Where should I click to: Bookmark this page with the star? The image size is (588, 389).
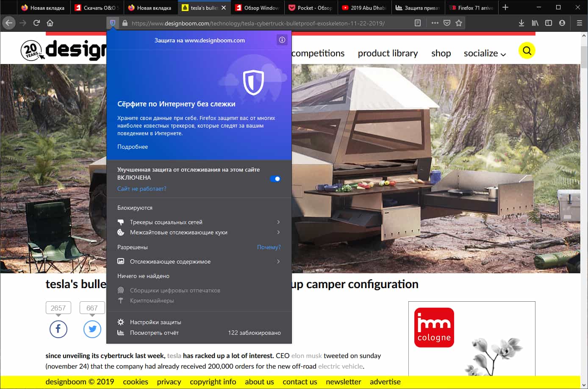pos(458,23)
